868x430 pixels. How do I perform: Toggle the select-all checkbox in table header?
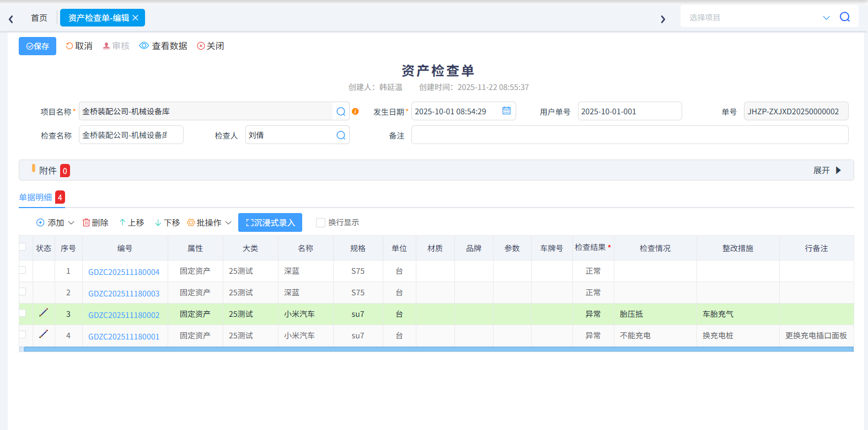pyautogui.click(x=23, y=247)
